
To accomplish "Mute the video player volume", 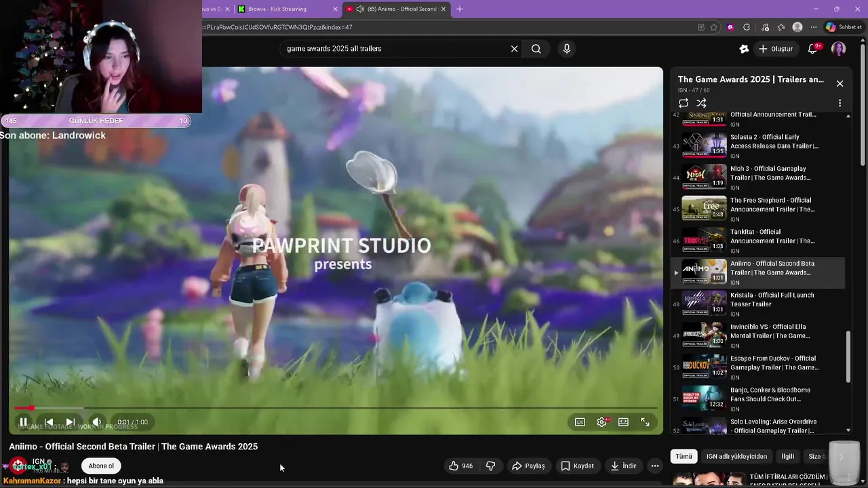I will click(97, 422).
